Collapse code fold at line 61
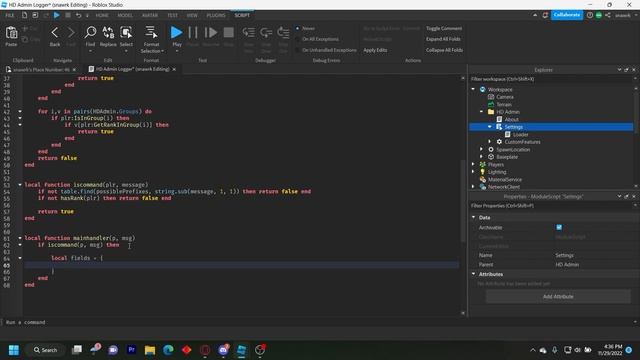 point(20,238)
